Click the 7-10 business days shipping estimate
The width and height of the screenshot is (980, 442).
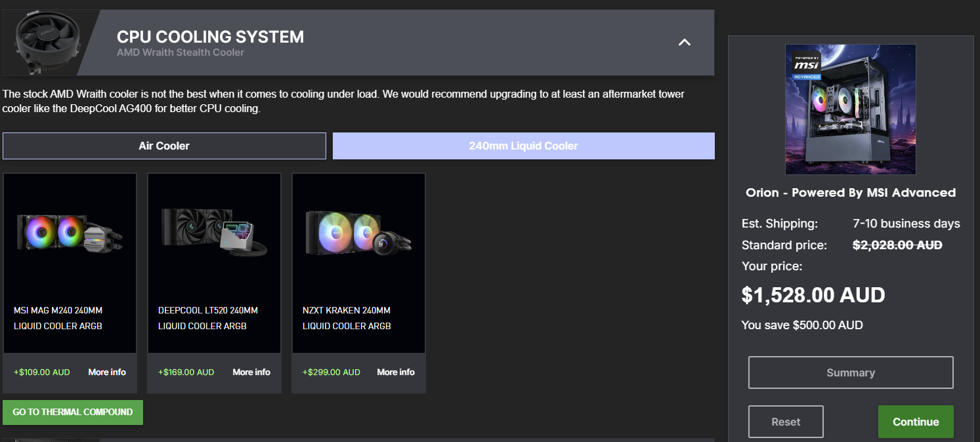click(x=906, y=224)
